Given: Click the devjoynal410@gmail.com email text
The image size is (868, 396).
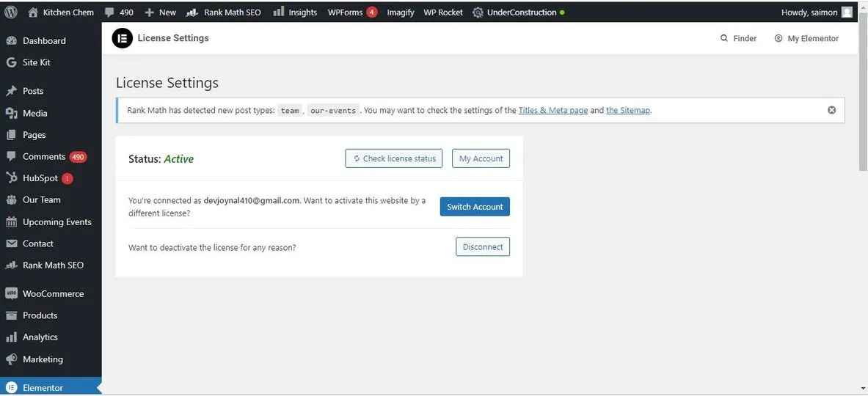Looking at the screenshot, I should 252,200.
